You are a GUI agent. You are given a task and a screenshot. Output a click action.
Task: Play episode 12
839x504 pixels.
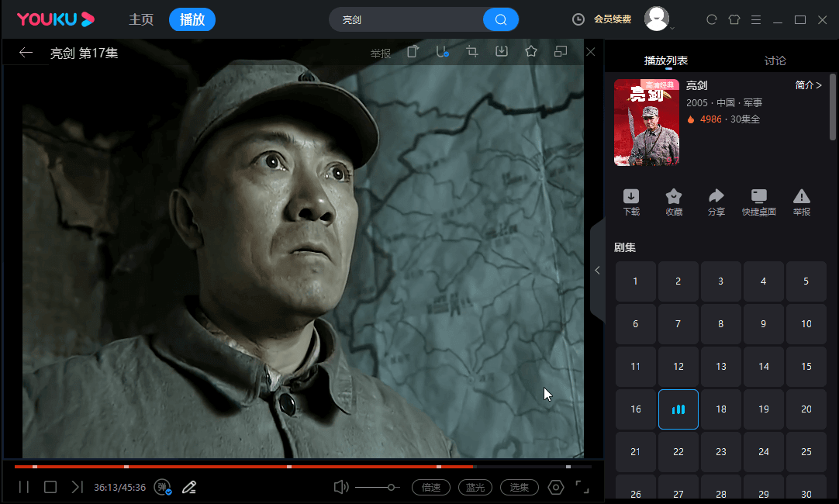[678, 367]
